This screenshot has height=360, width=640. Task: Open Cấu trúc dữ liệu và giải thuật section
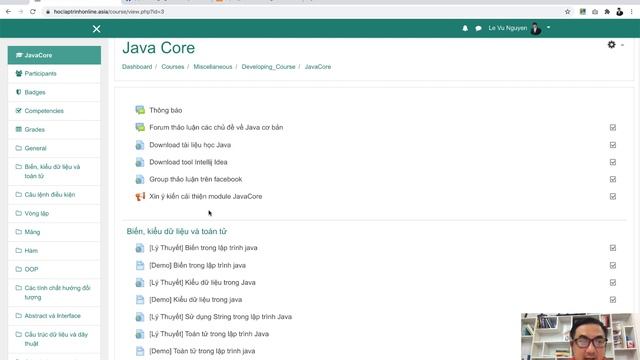click(54, 339)
